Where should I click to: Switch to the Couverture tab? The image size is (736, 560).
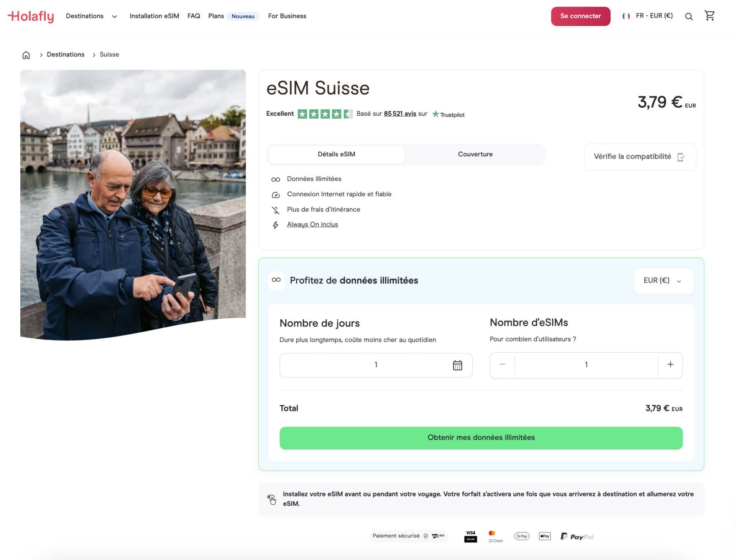(x=475, y=154)
